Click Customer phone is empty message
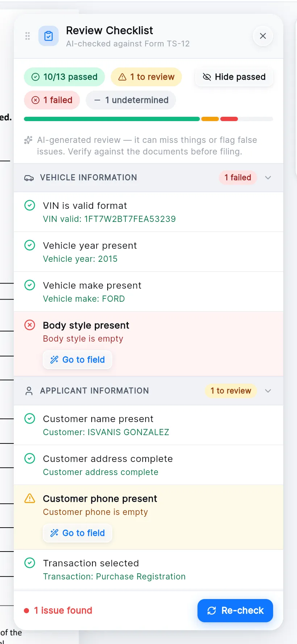Image resolution: width=297 pixels, height=644 pixels. [96, 512]
